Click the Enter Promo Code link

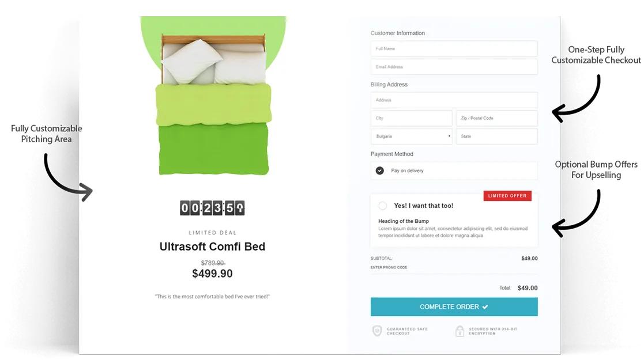tap(389, 267)
